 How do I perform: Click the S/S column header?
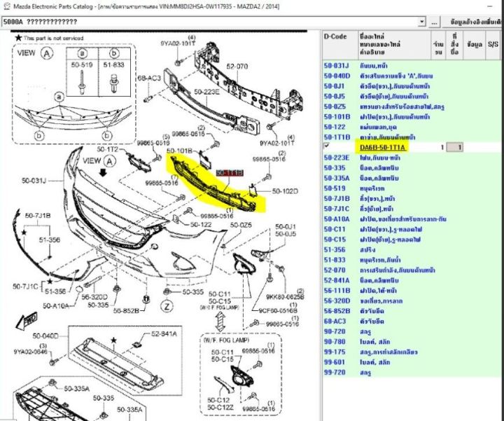point(493,43)
